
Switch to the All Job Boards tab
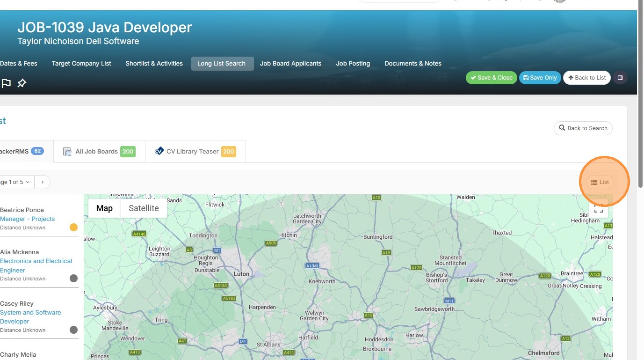[99, 151]
